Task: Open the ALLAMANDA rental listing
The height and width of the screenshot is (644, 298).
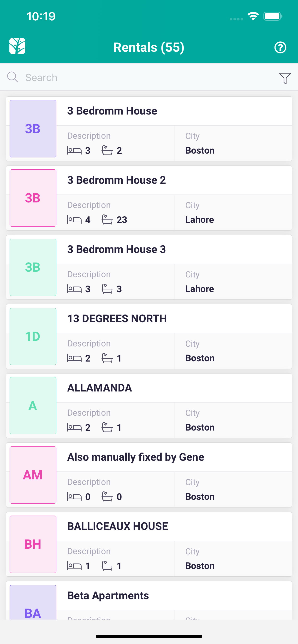Action: [x=149, y=406]
